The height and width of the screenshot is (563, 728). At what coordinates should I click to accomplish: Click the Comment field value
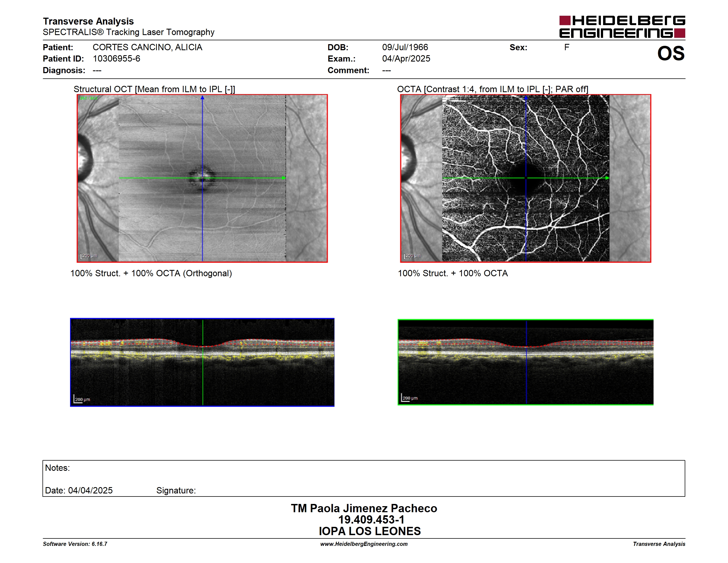(x=386, y=70)
